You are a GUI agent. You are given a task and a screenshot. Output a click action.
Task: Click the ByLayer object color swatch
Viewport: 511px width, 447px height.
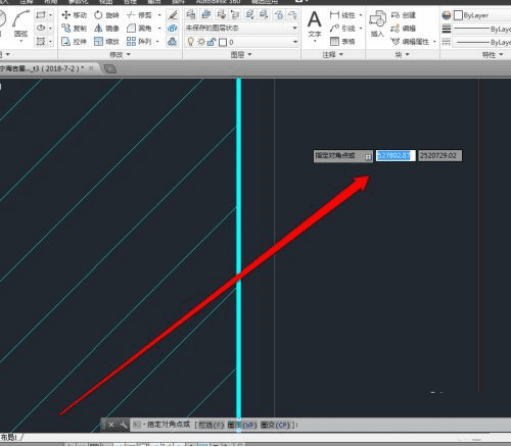(x=458, y=15)
